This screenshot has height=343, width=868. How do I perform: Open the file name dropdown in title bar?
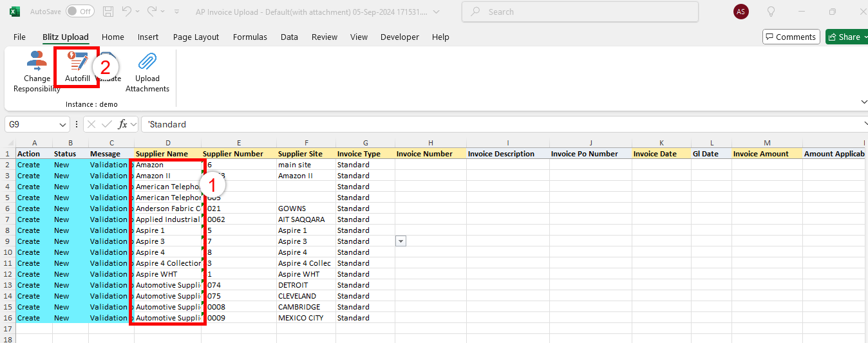[x=437, y=12]
